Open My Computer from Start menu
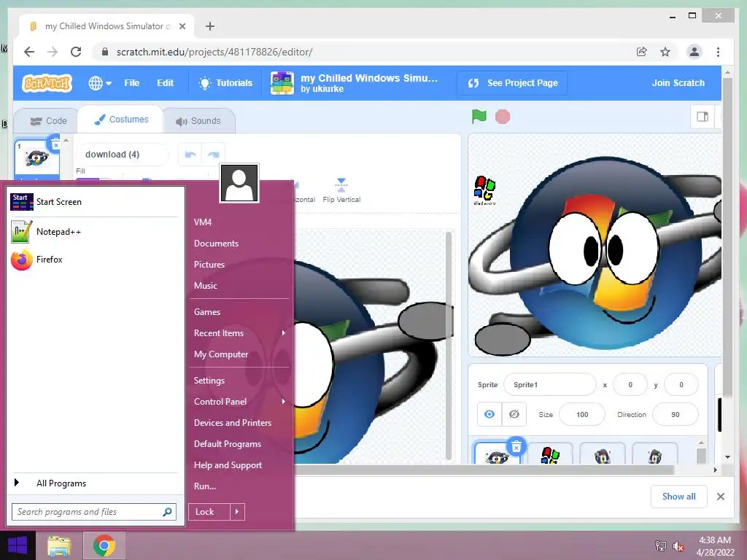Image resolution: width=747 pixels, height=560 pixels. tap(220, 354)
